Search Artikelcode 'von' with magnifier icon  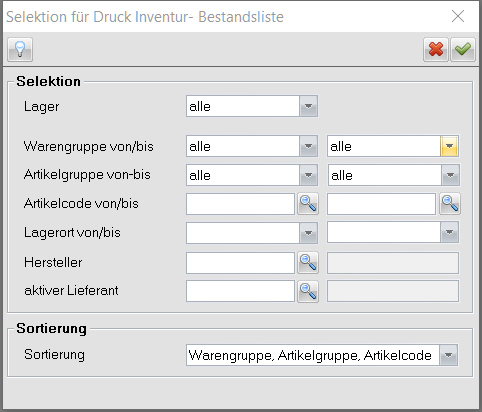[x=308, y=204]
